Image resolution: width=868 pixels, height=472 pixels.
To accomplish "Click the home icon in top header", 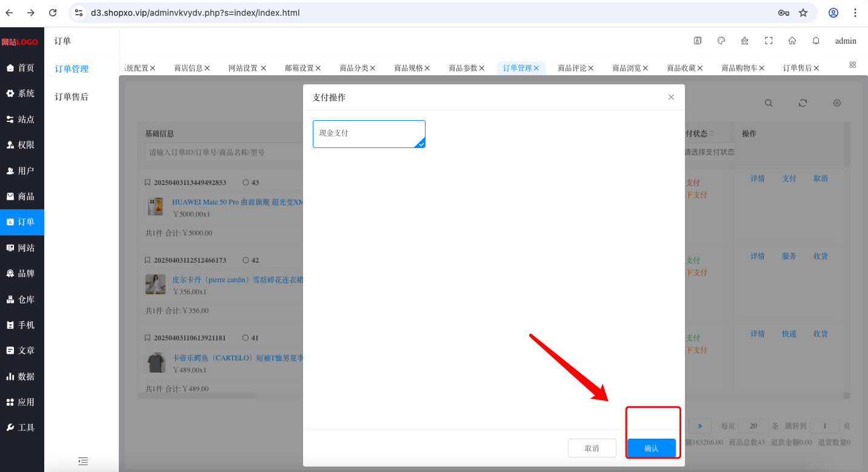I will [x=792, y=41].
